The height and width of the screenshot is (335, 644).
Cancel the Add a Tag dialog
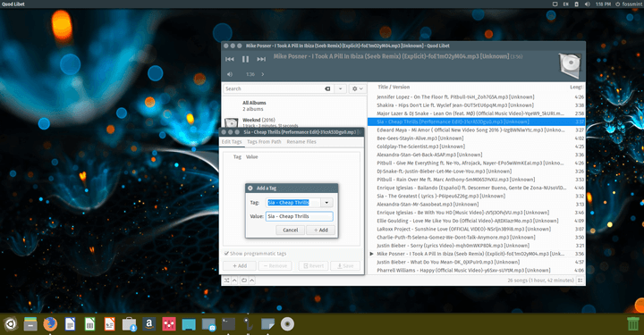click(291, 230)
